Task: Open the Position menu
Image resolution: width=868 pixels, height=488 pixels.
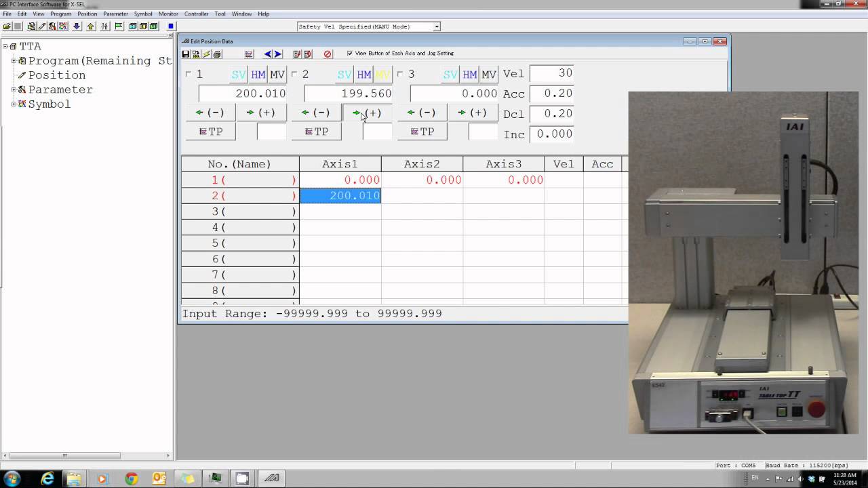Action: (x=87, y=14)
